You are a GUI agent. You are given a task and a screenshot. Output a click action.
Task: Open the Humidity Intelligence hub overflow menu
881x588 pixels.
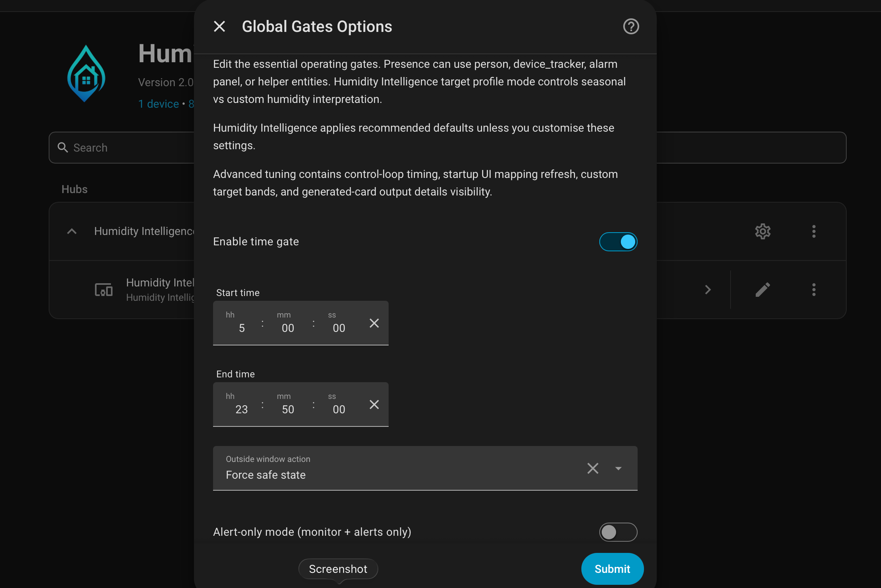pos(814,231)
